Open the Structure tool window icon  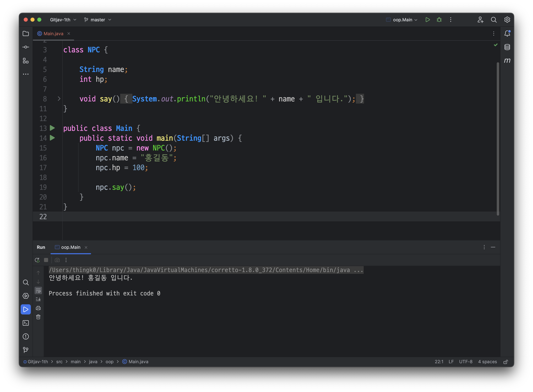26,61
